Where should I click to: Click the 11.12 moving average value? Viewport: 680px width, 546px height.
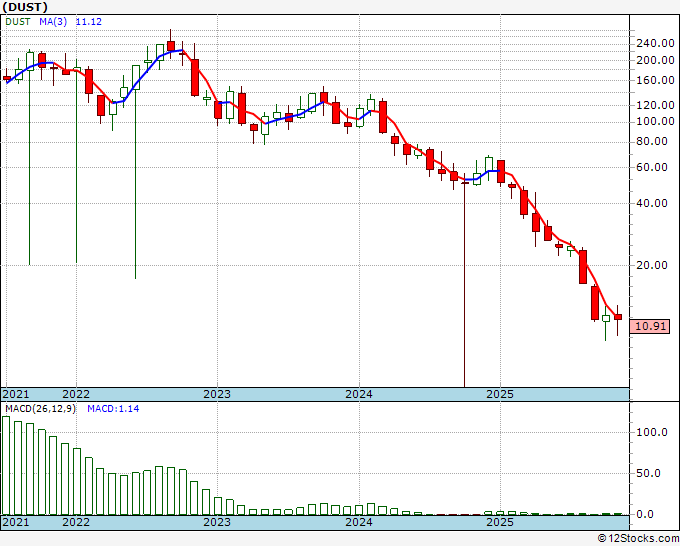pyautogui.click(x=88, y=22)
